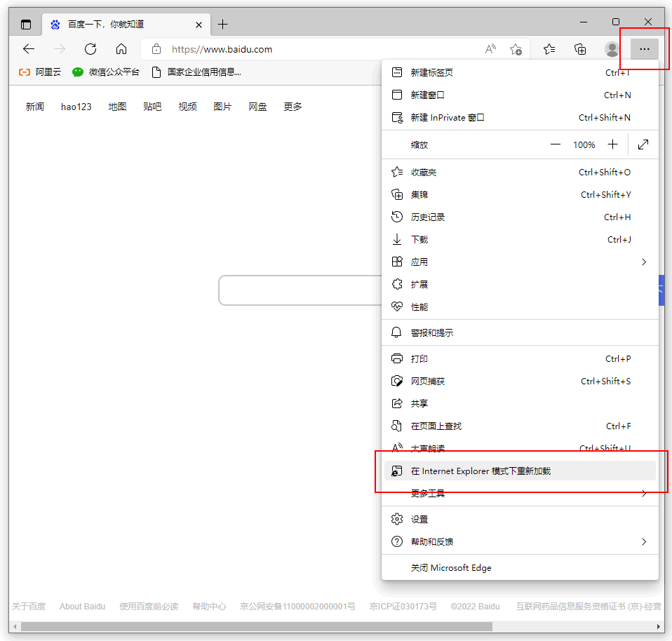
Task: Open 帮助中心 footer link
Action: (x=209, y=607)
